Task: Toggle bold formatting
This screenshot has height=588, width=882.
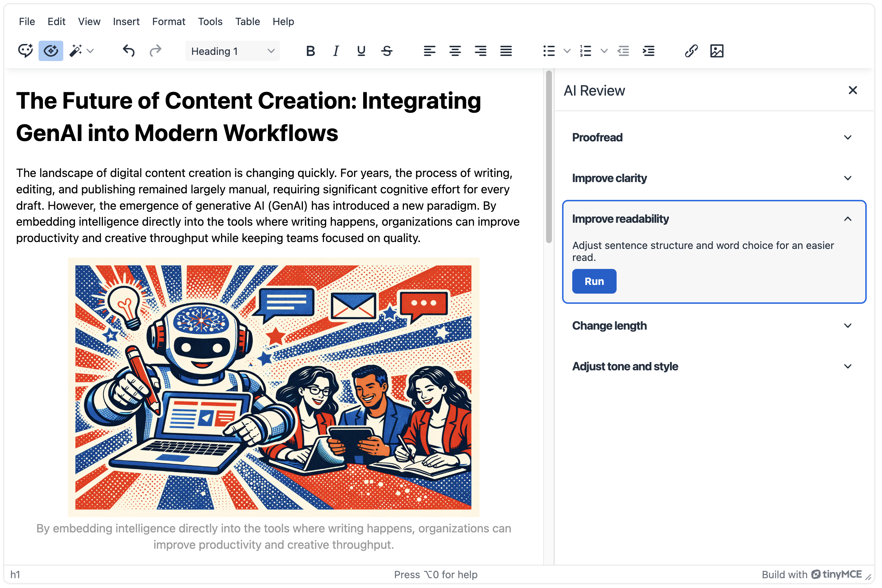Action: coord(310,51)
